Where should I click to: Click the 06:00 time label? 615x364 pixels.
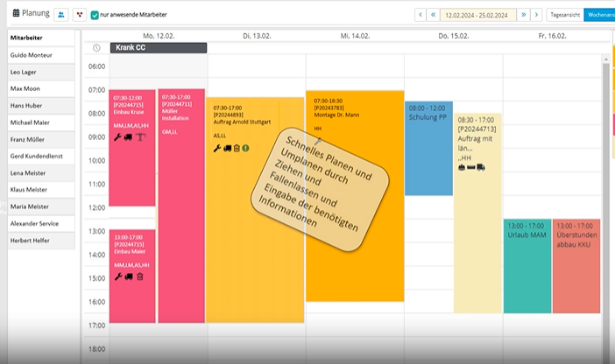(x=97, y=66)
